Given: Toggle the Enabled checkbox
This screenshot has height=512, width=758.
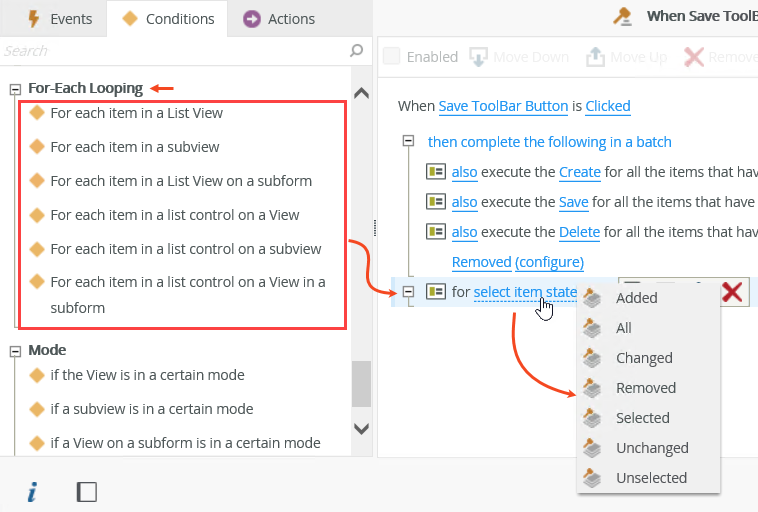Looking at the screenshot, I should [392, 57].
